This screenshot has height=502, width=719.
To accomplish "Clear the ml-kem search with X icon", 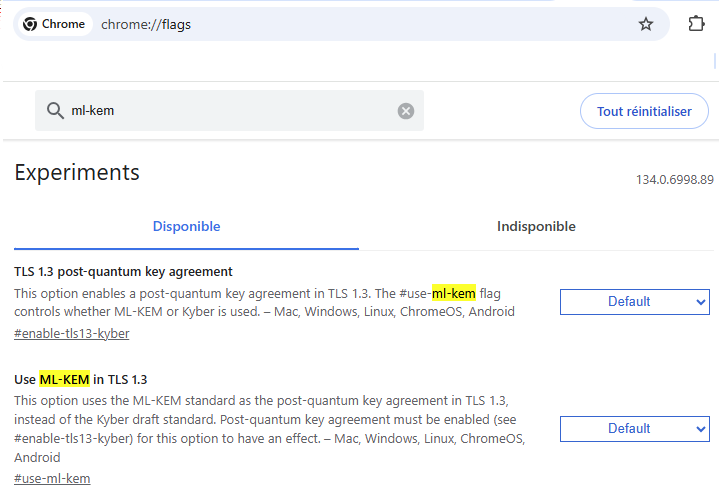I will coord(406,111).
